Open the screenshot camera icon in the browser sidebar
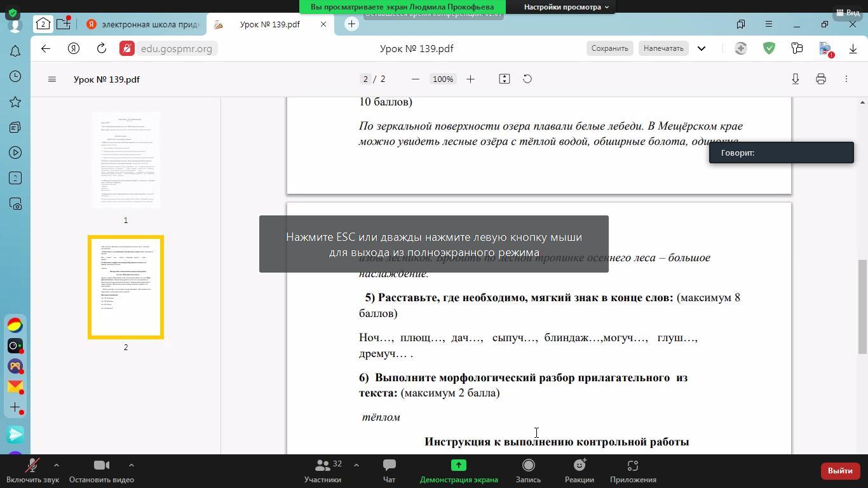Screen dimensions: 868x488 [x=15, y=204]
